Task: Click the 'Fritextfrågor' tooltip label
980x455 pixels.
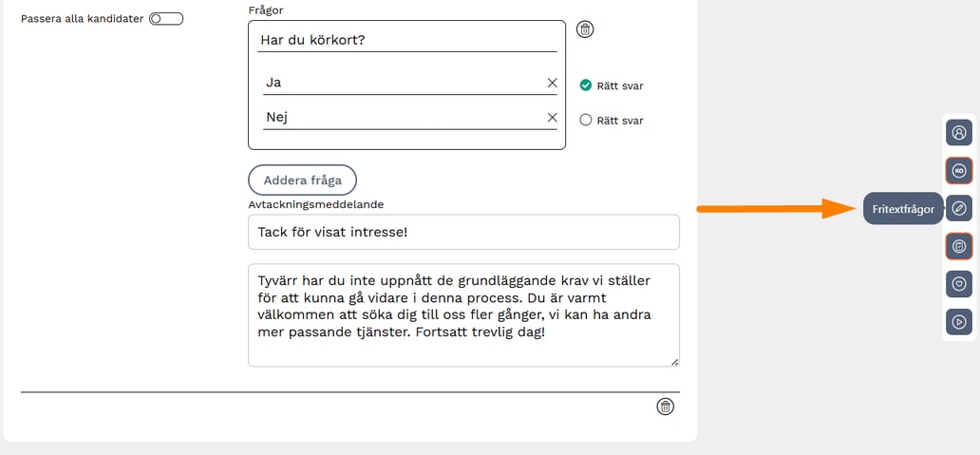Action: click(x=903, y=209)
